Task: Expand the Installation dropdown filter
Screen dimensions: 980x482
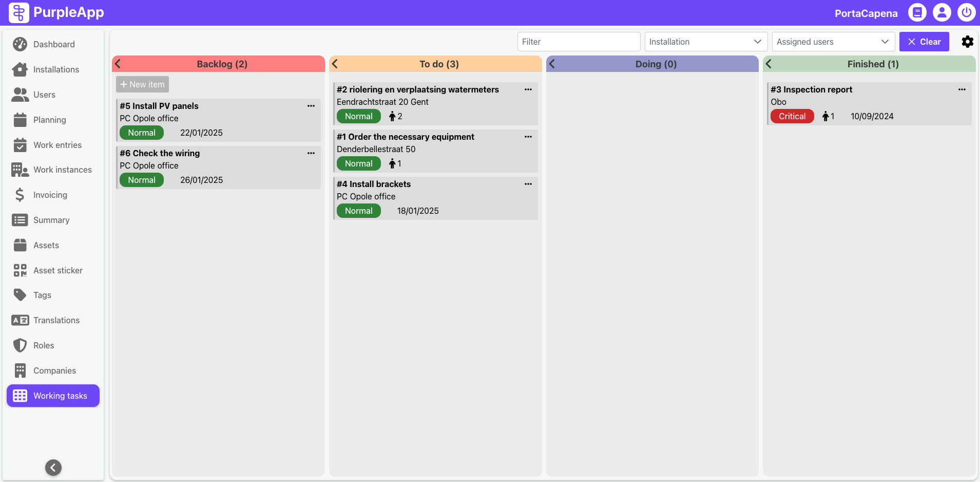Action: (705, 42)
